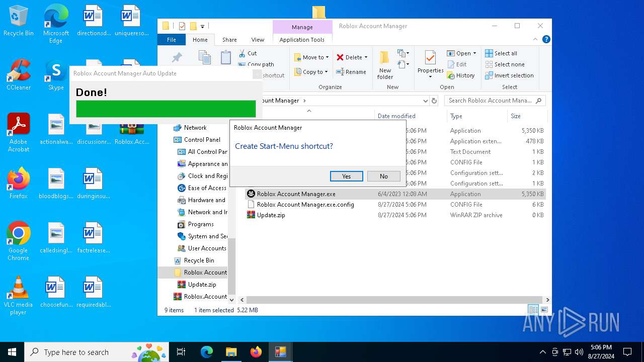The image size is (644, 362).
Task: Confirm Yes to create Start-Menu shortcut
Action: click(x=346, y=176)
